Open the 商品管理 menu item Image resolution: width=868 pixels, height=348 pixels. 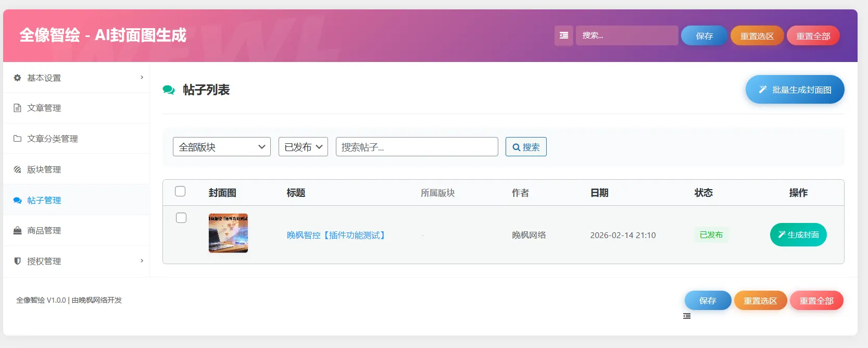[x=77, y=230]
